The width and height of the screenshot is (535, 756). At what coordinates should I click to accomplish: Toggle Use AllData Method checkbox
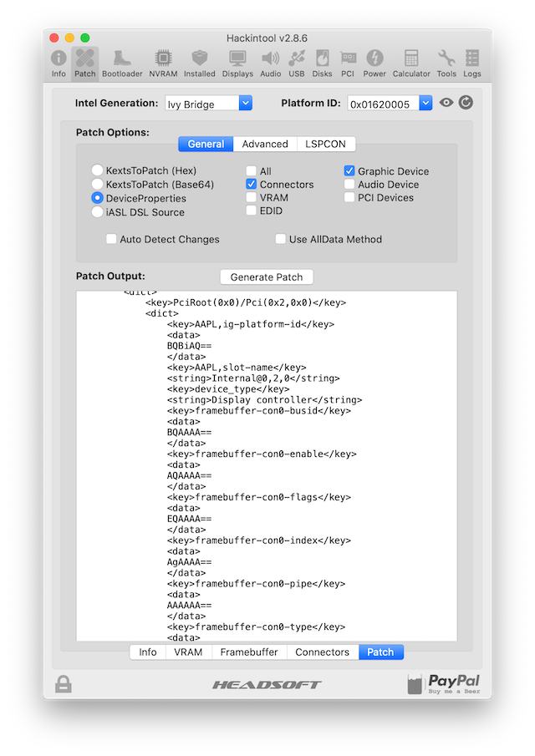coord(280,239)
